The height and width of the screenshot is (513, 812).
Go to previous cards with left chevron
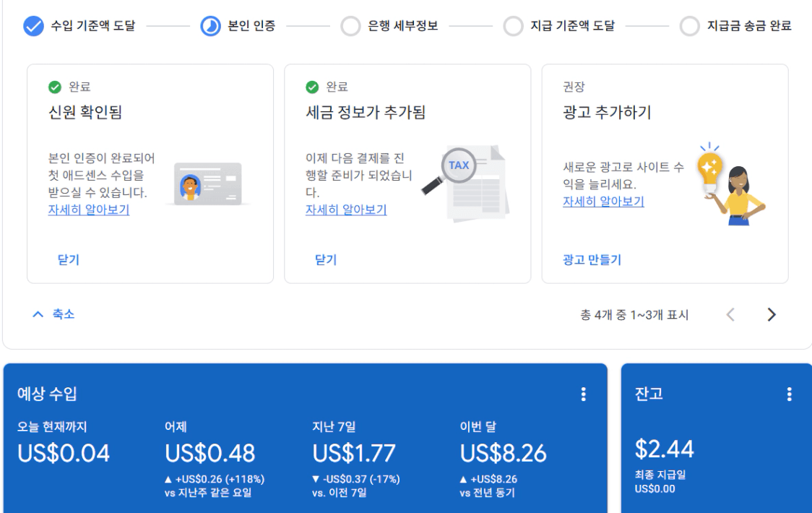[731, 314]
